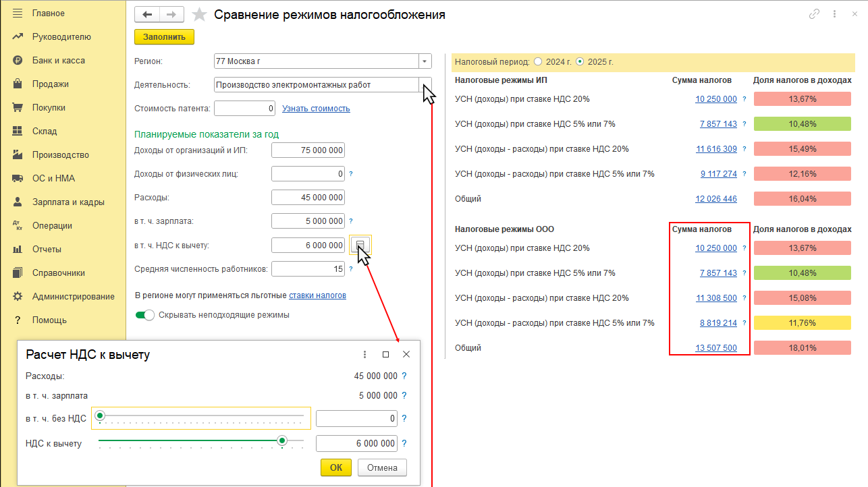Click the forward navigation arrow
868x487 pixels.
171,15
